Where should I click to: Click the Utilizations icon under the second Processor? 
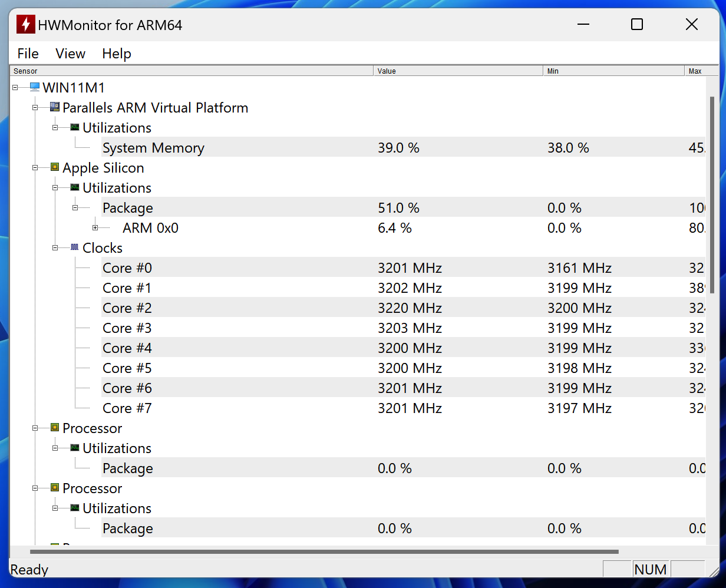click(x=75, y=508)
